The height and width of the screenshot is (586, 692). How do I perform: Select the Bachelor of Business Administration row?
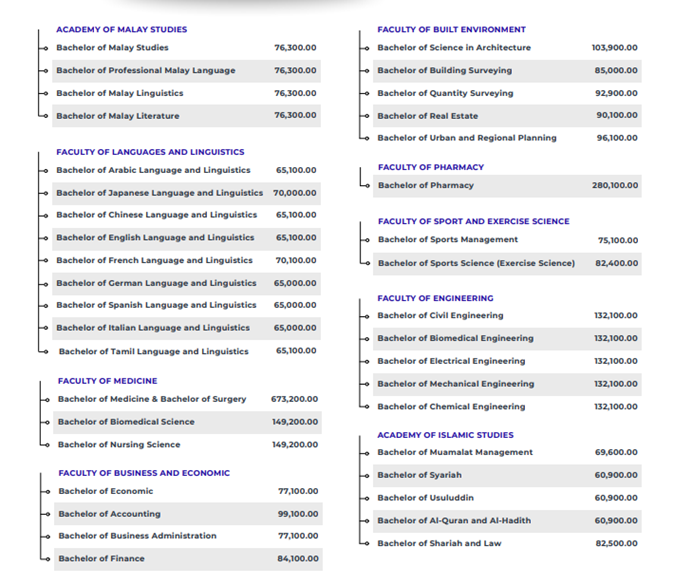click(x=188, y=536)
